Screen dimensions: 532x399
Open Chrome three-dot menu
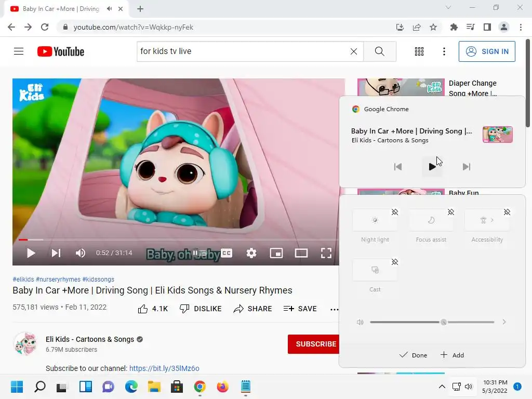coord(521,27)
